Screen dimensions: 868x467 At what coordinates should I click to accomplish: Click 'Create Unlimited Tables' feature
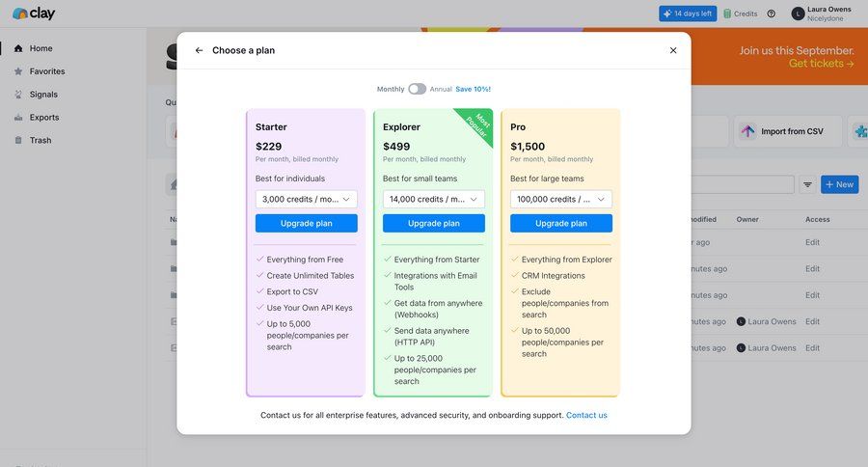pyautogui.click(x=310, y=275)
